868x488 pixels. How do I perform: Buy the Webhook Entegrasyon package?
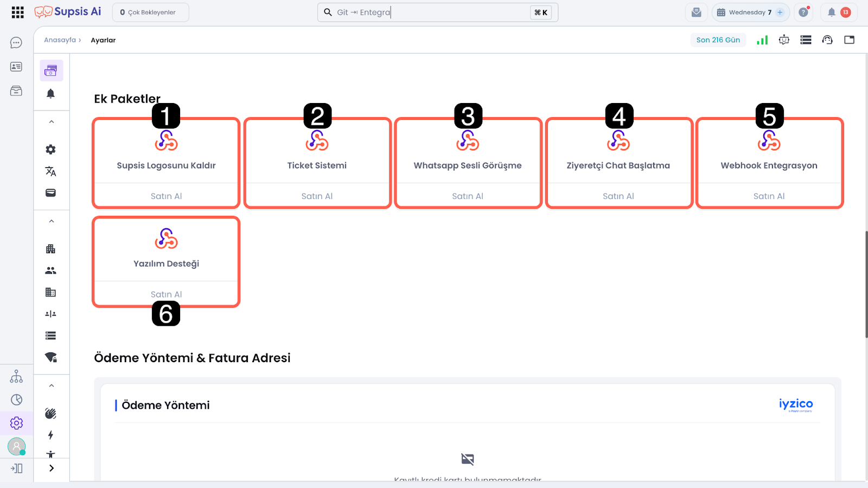coord(769,196)
